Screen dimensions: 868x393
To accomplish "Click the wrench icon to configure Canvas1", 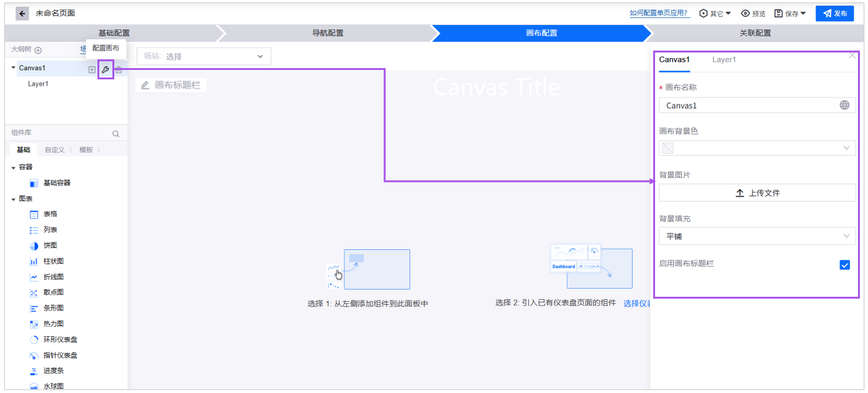I will click(104, 69).
